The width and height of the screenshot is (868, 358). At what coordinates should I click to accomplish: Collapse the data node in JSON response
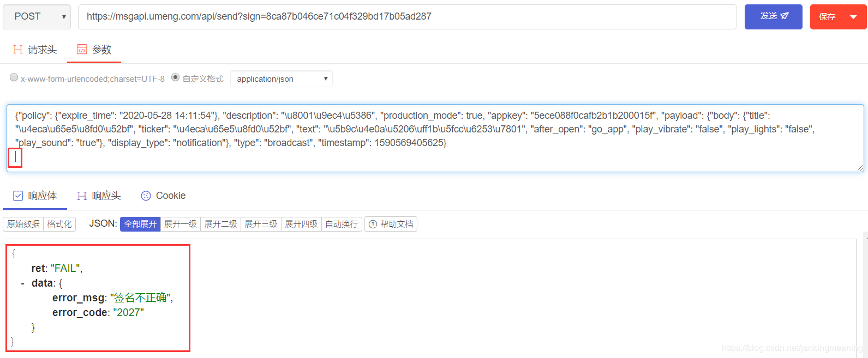[22, 283]
